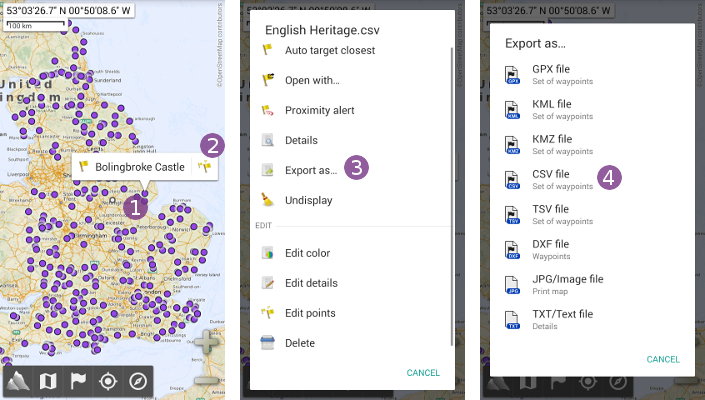This screenshot has width=705, height=400.
Task: Tap the GPX file type icon
Action: click(x=512, y=75)
